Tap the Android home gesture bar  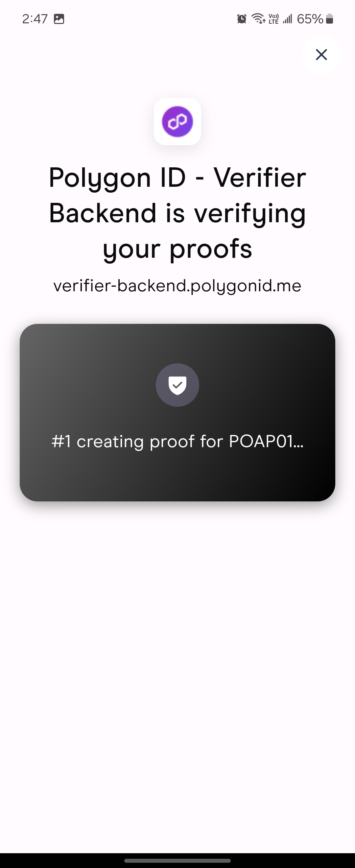[x=177, y=860]
